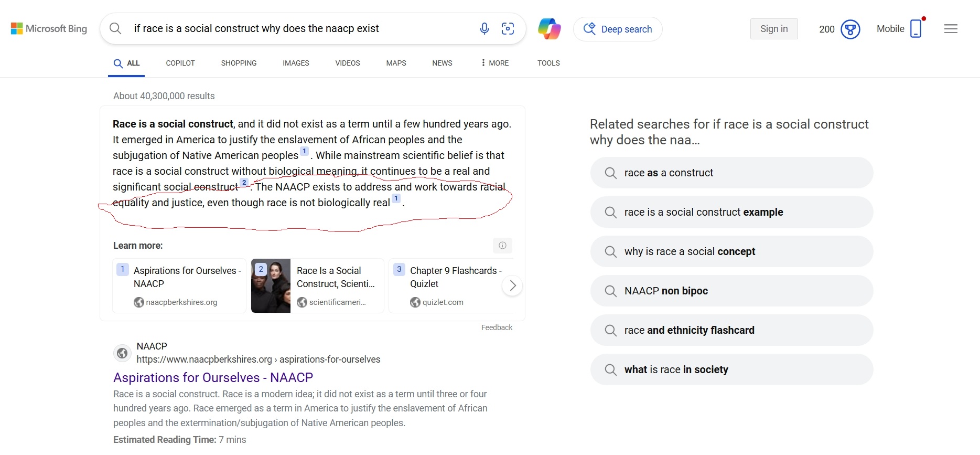Open Rewards trophy icon
The height and width of the screenshot is (455, 980).
click(x=850, y=29)
